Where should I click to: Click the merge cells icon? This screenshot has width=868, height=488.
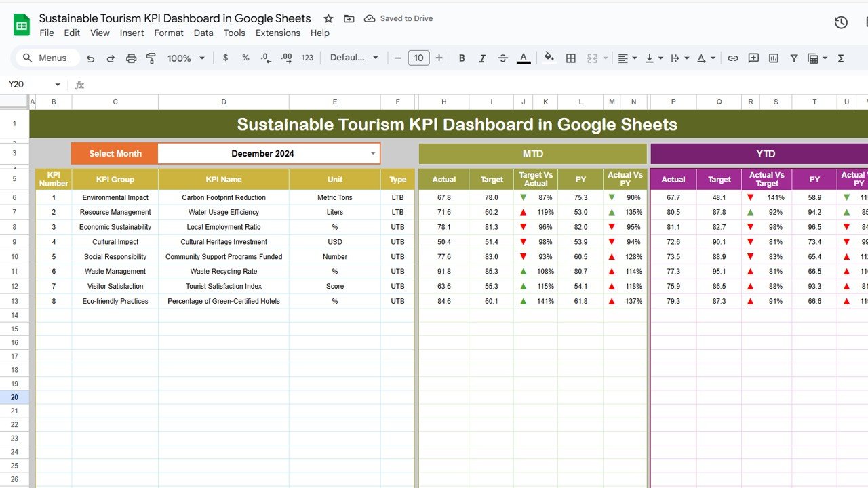[x=592, y=58]
